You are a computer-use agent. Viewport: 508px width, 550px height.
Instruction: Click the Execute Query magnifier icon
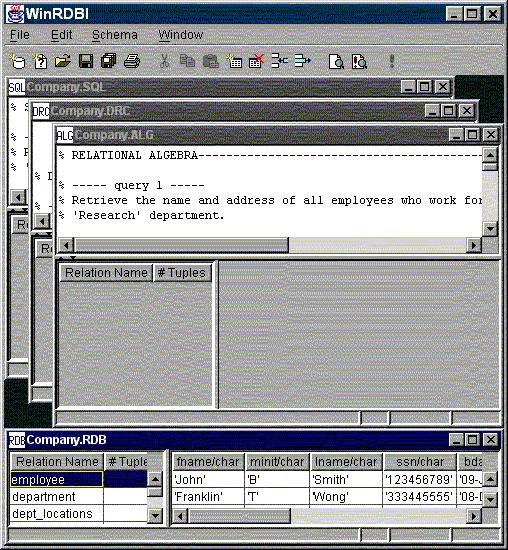coord(336,61)
